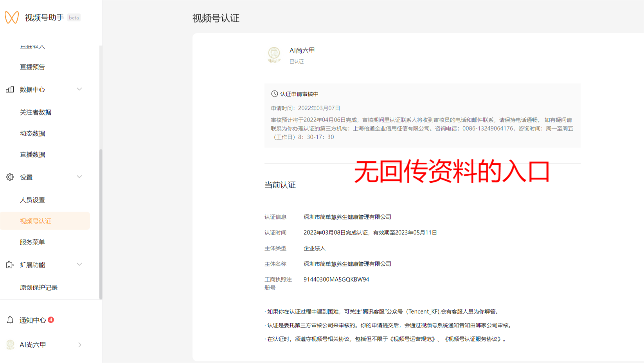Collapse the 数据中心 section chevron

pyautogui.click(x=79, y=89)
